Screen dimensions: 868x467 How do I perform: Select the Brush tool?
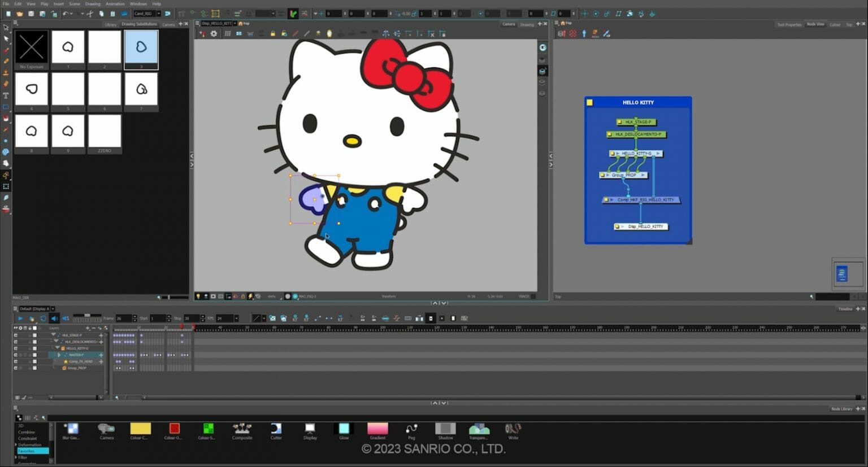[x=6, y=50]
